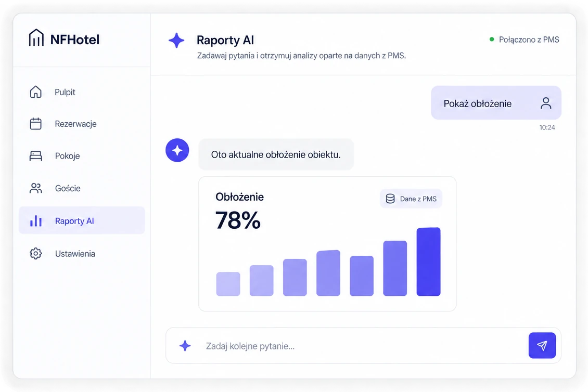Click the shortest lightest bar in the chart
Image resolution: width=588 pixels, height=392 pixels.
[228, 284]
